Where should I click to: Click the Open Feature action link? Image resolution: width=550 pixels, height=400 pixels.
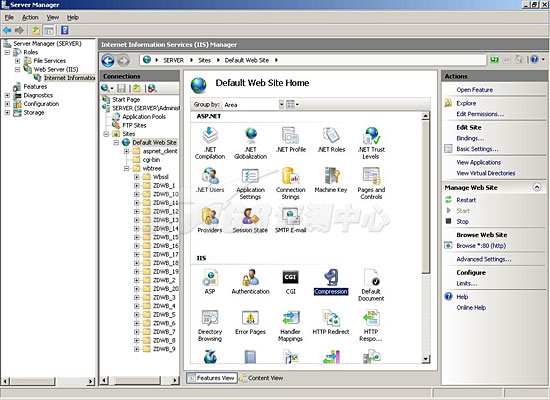[474, 90]
